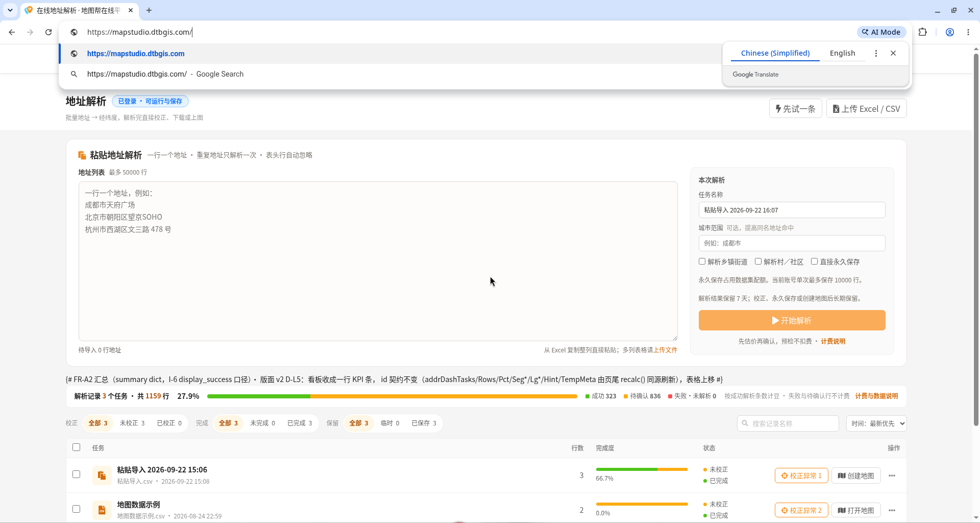Close the 在线地址解析 browser tab
Viewport: 980px width, 523px height.
[131, 10]
